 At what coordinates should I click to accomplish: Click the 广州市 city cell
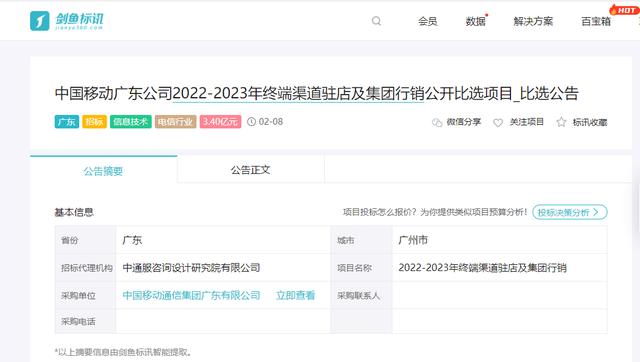pos(500,240)
